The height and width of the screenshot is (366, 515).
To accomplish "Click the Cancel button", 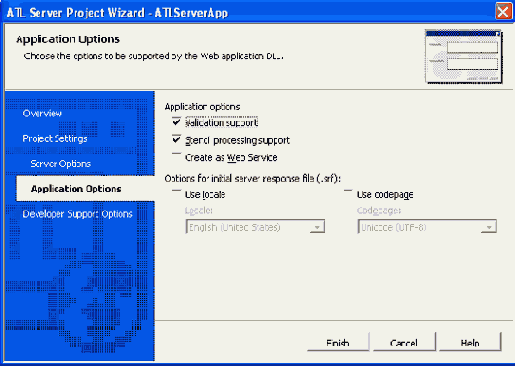I will [x=404, y=342].
